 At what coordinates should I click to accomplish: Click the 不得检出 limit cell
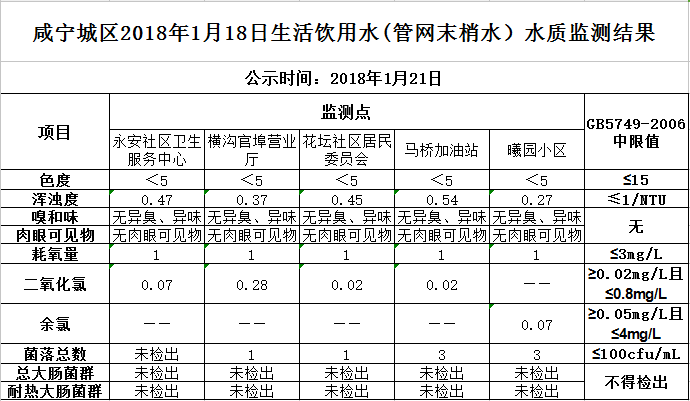click(636, 381)
